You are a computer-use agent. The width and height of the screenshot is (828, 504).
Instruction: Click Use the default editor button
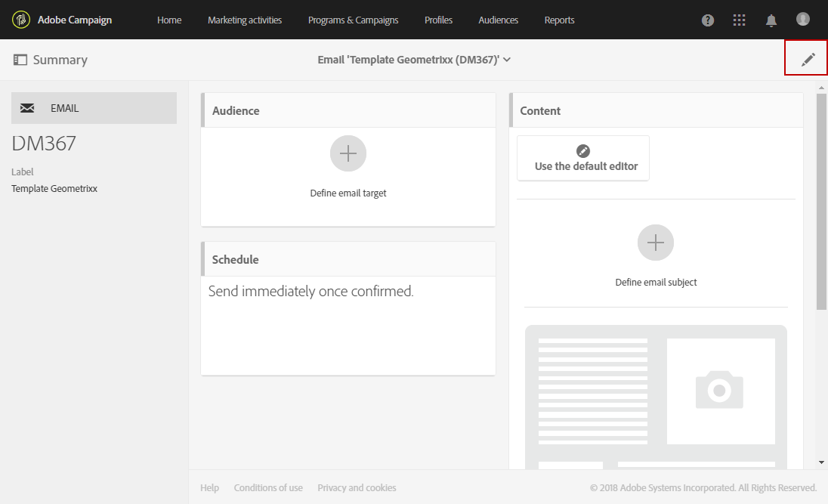coord(583,158)
